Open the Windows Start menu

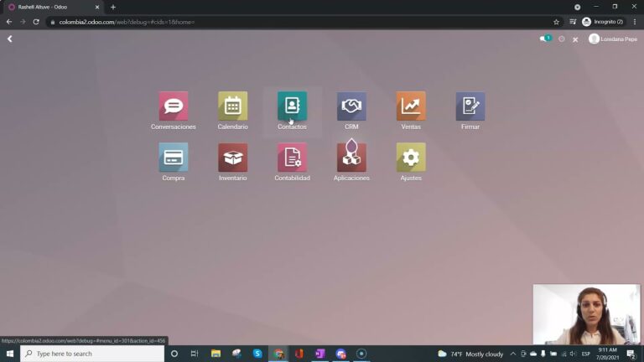pos(10,354)
